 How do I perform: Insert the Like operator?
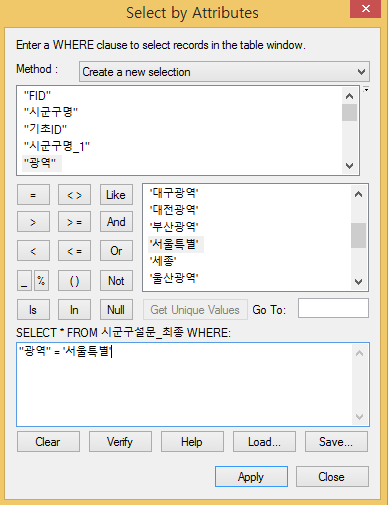click(116, 195)
